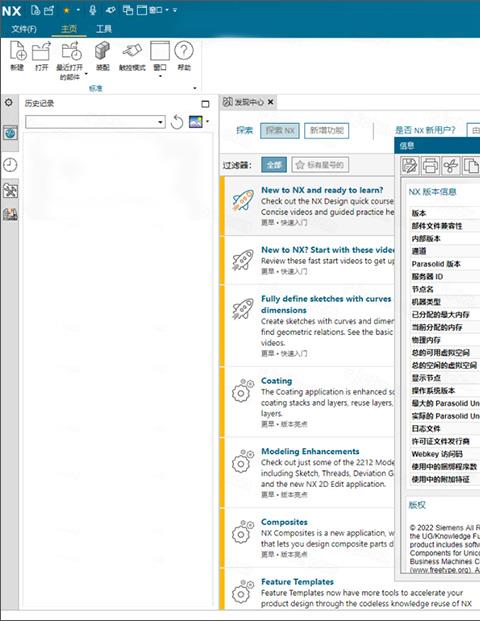480x621 pixels.
Task: Click the 'NX 版本信息' heading
Action: pyautogui.click(x=432, y=192)
